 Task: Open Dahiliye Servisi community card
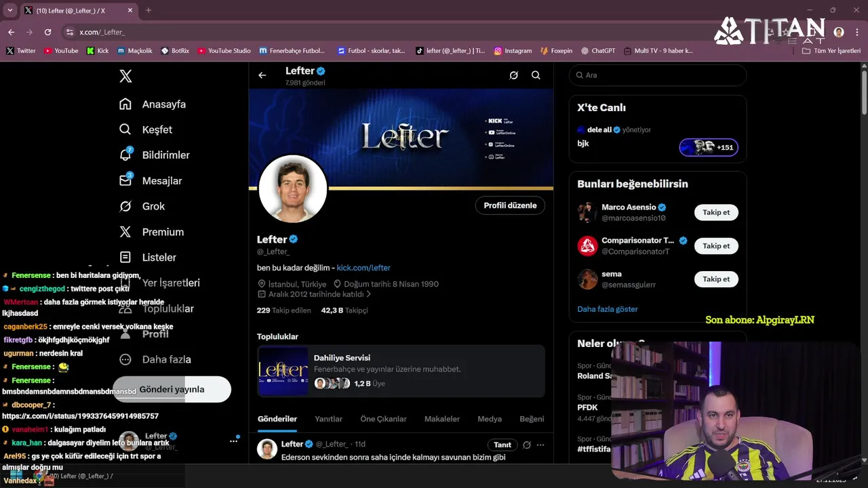click(401, 371)
